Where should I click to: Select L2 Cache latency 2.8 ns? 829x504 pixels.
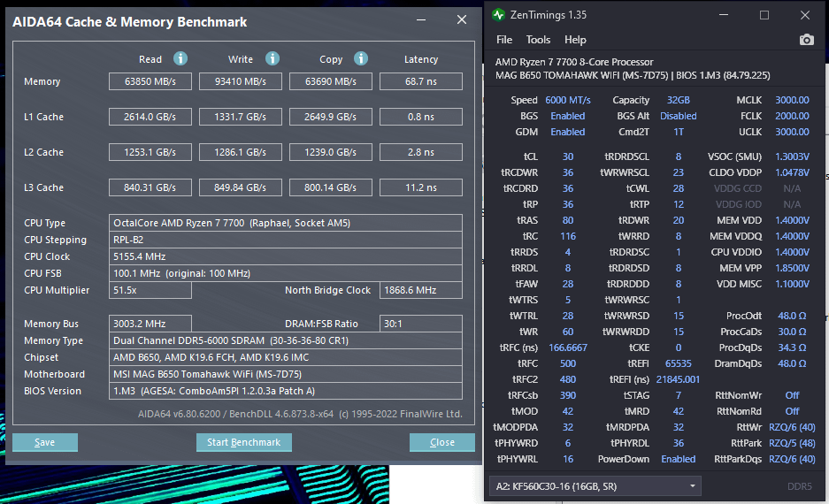[421, 152]
